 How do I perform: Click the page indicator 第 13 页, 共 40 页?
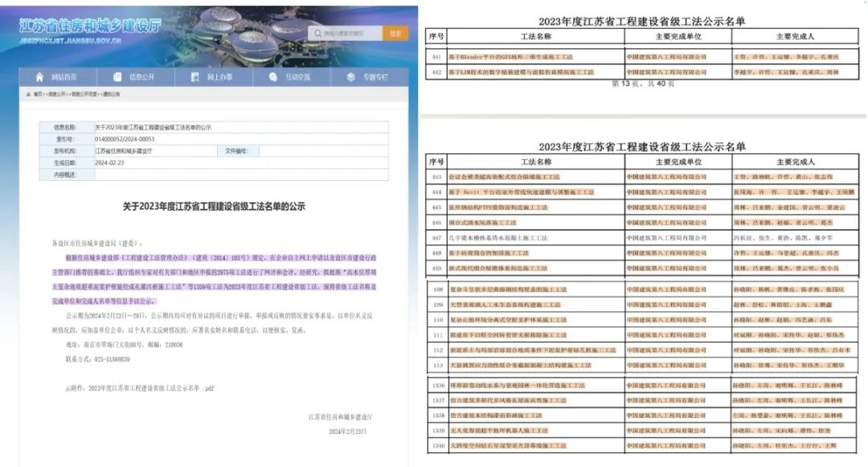pyautogui.click(x=643, y=84)
